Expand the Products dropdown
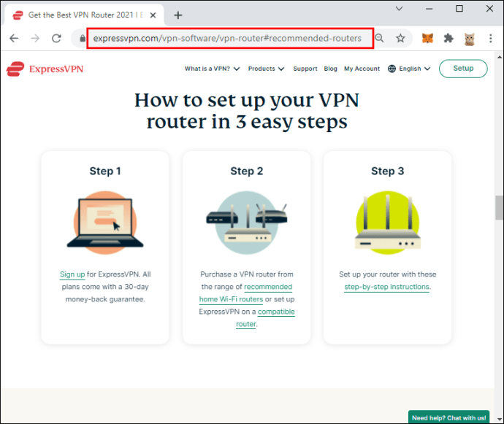504x424 pixels. pos(266,69)
